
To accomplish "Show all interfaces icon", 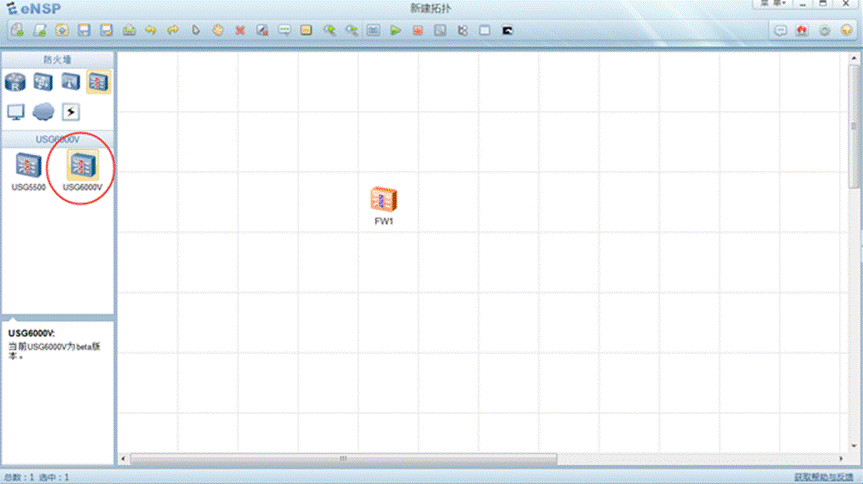I will coord(462,30).
